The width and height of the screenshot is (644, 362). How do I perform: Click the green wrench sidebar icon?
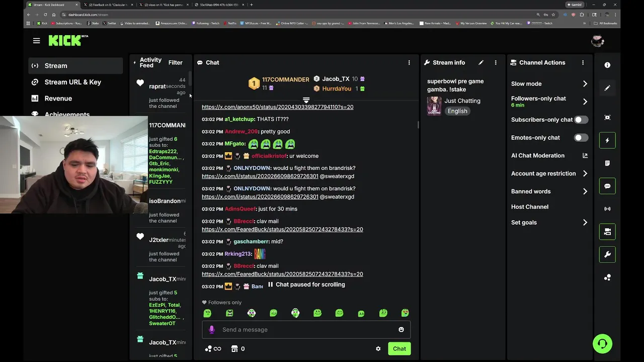[x=607, y=254]
